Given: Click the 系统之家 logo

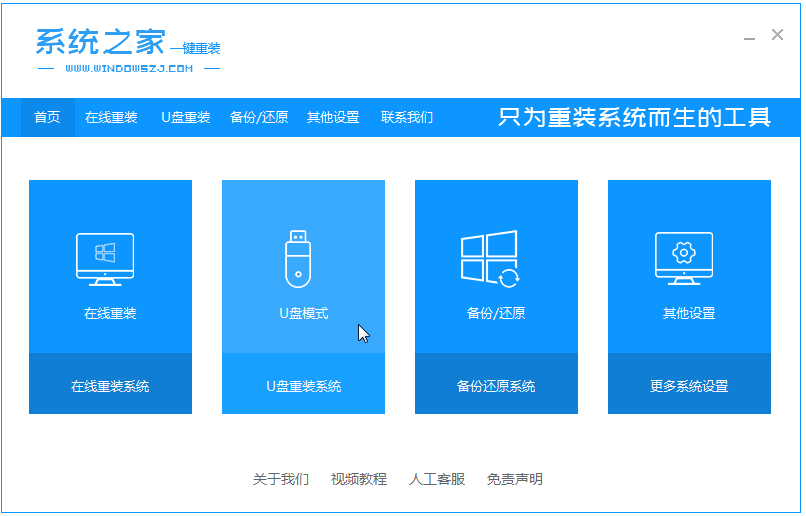Looking at the screenshot, I should [x=101, y=42].
